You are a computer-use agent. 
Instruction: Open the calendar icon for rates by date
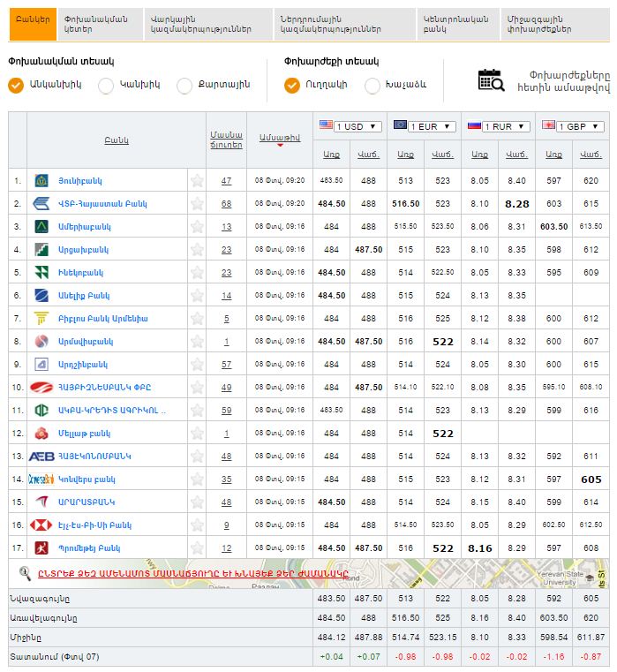pos(491,80)
